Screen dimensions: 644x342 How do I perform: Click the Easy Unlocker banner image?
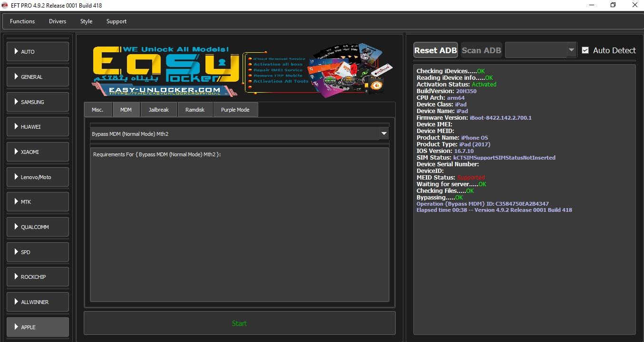(243, 70)
